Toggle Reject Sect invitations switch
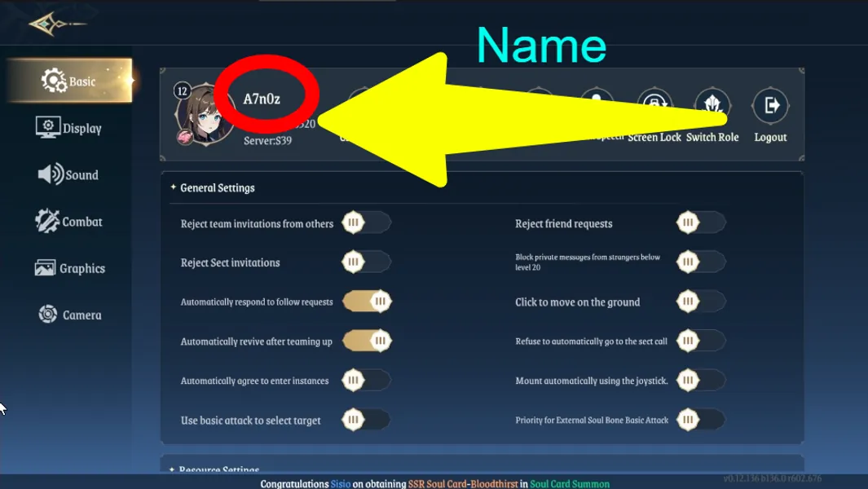 pyautogui.click(x=367, y=262)
